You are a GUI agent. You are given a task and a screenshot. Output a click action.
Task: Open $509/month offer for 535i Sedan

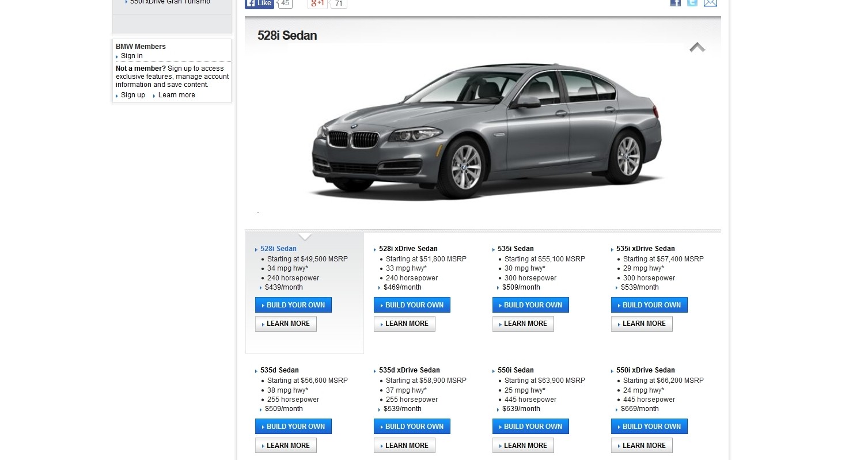(x=521, y=287)
